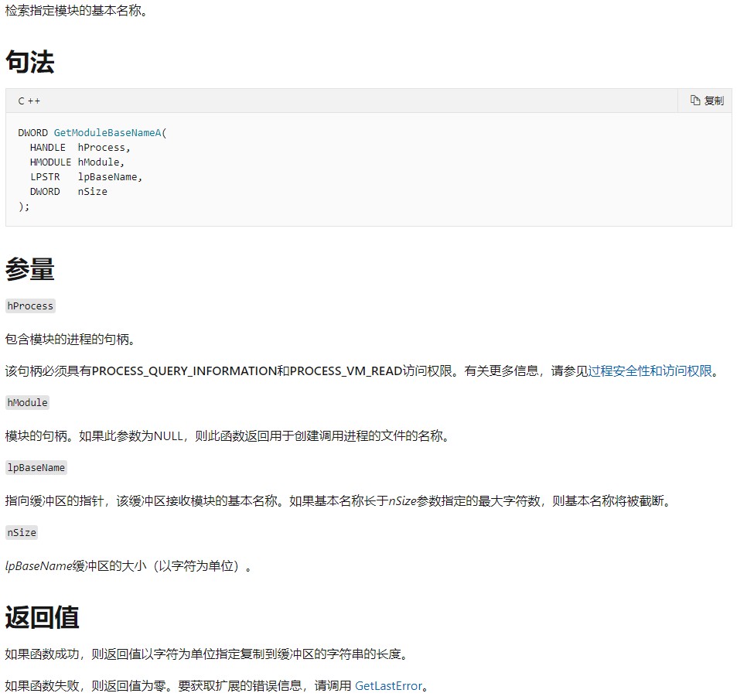Image resolution: width=754 pixels, height=700 pixels.
Task: Click the text 包含模块的进程的句柄
Action: coord(70,340)
